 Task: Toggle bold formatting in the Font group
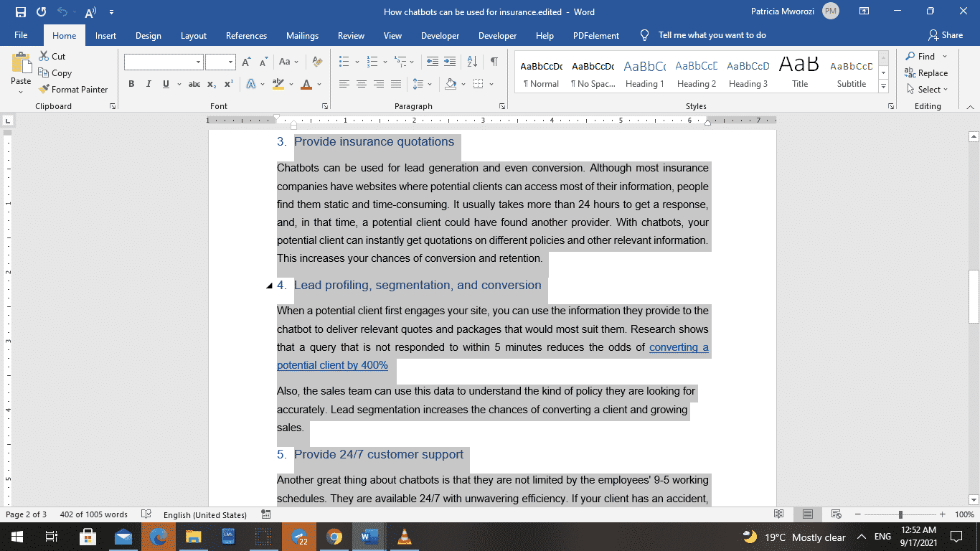131,84
